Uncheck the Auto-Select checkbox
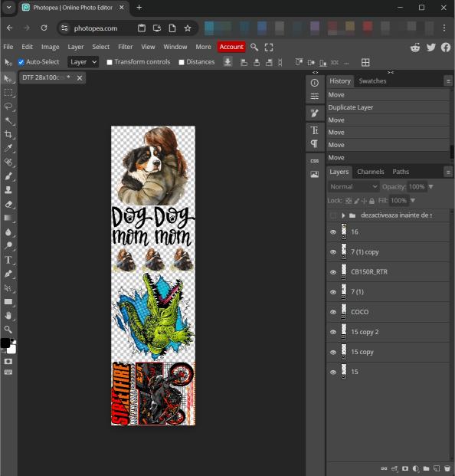Viewport: 455px width, 476px height. [x=21, y=62]
